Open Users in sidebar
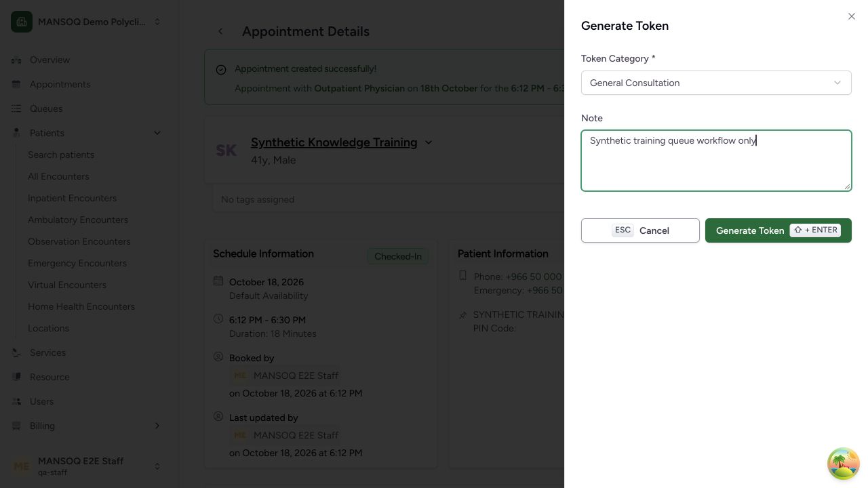Screen dimensions: 868x488 tap(41, 401)
